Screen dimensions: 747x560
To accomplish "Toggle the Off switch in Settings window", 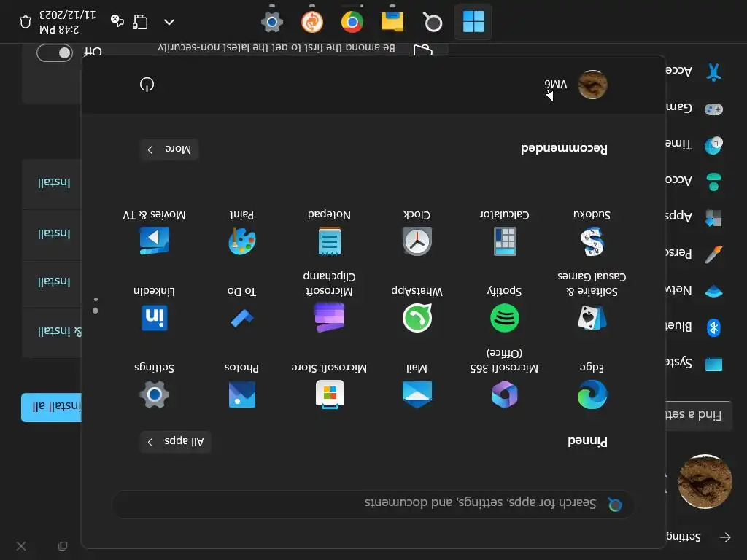I will [x=55, y=52].
